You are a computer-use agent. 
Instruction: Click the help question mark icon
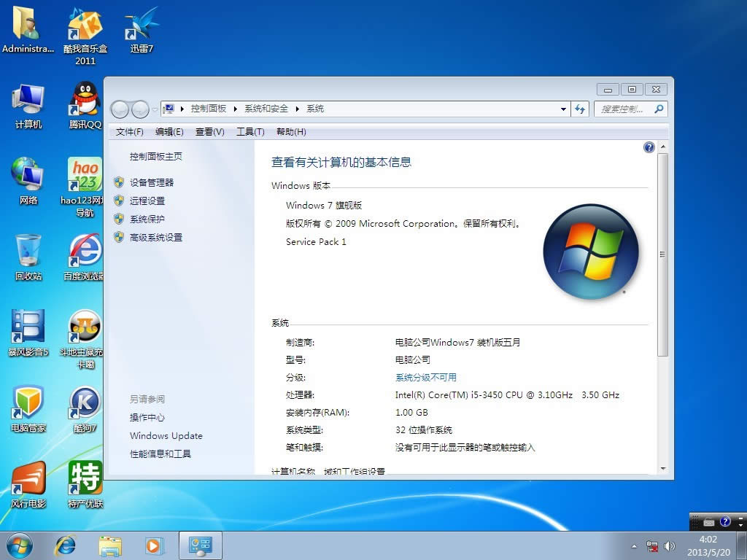tap(649, 147)
